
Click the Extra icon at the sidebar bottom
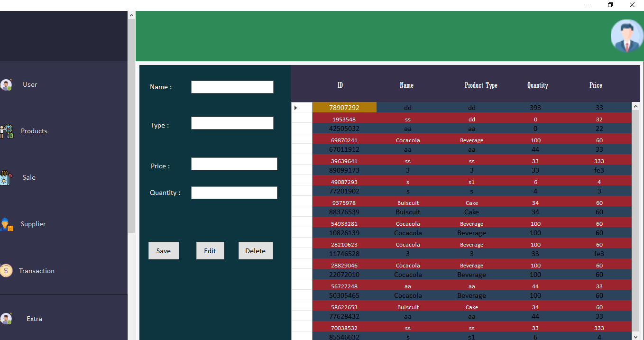click(6, 319)
